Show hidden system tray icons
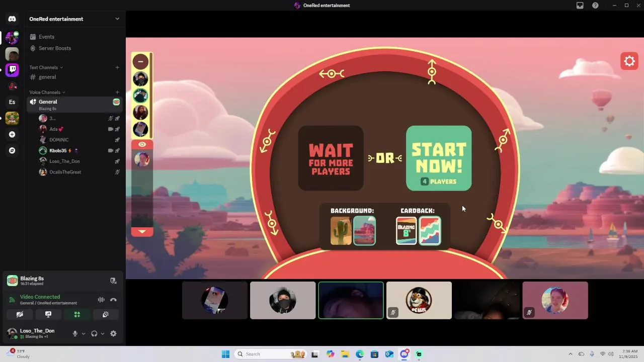Viewport: 644px width, 362px height. pos(570,354)
